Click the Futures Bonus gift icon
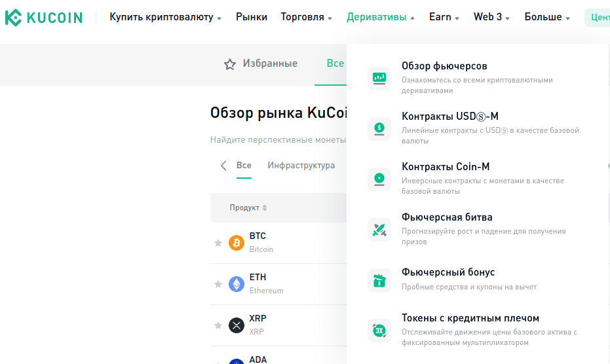Viewport: 610px width, 364px height. pos(379,280)
